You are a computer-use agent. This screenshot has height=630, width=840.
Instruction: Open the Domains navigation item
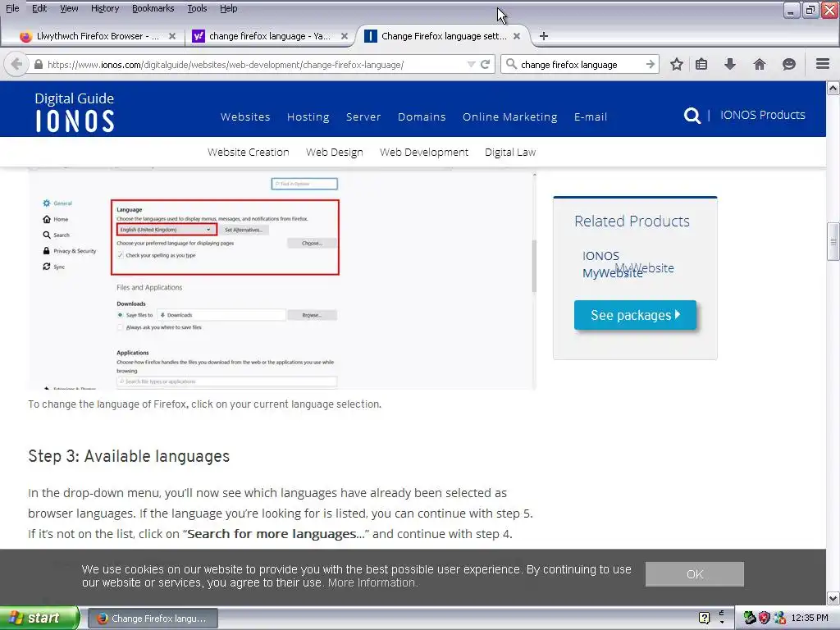click(x=422, y=116)
